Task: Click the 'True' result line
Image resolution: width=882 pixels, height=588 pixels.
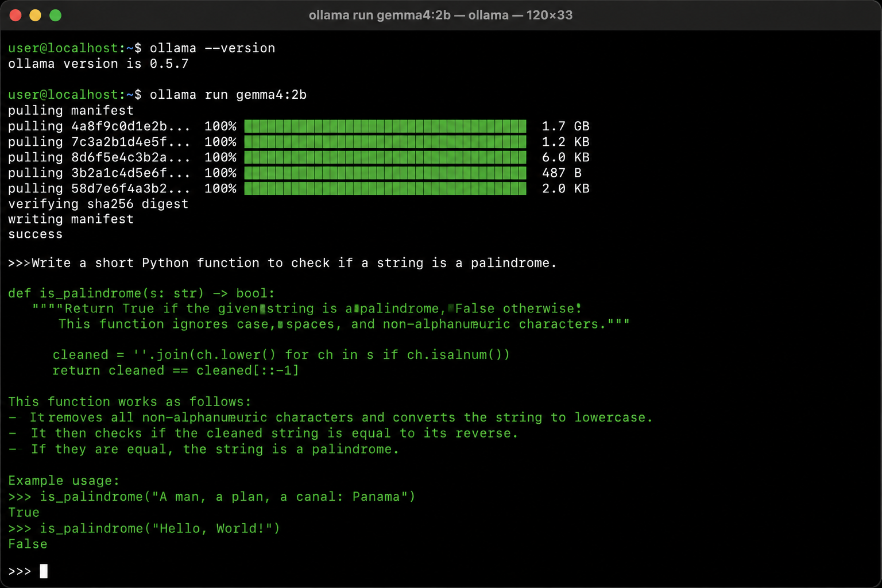Action: pyautogui.click(x=24, y=512)
